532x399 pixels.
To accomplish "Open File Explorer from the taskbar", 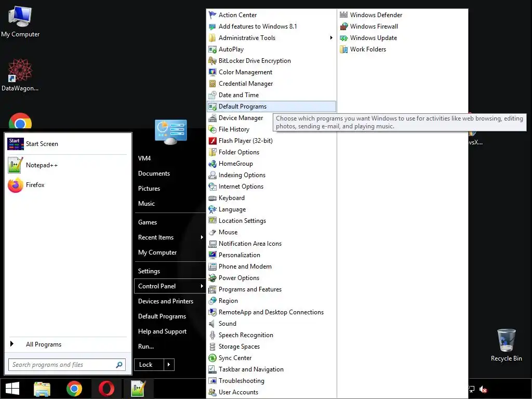I will point(42,389).
